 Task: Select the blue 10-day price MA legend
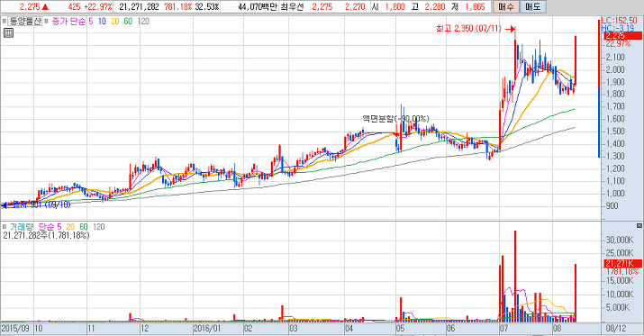tap(102, 21)
